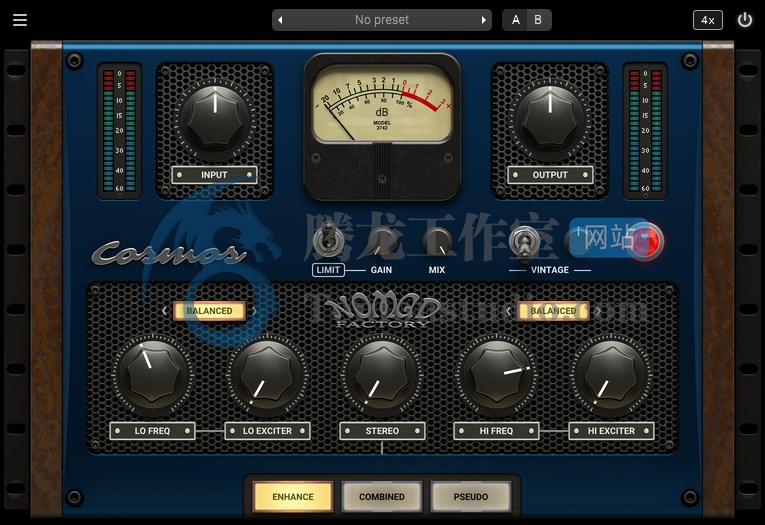Click the output level meter
765x525 pixels.
(645, 131)
